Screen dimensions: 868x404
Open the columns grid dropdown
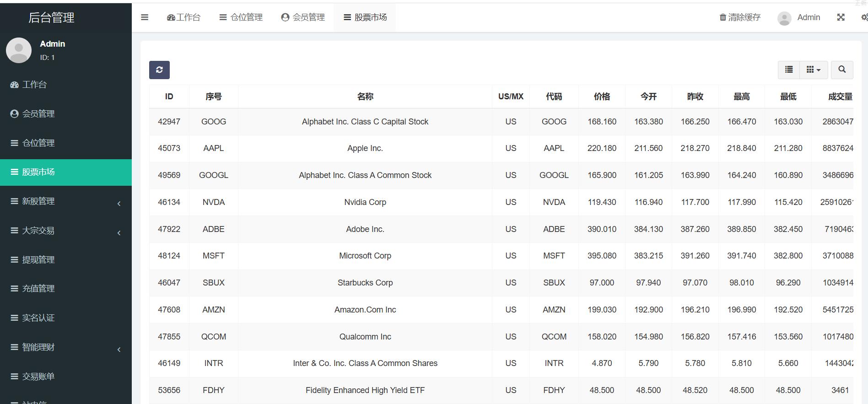[x=813, y=70]
